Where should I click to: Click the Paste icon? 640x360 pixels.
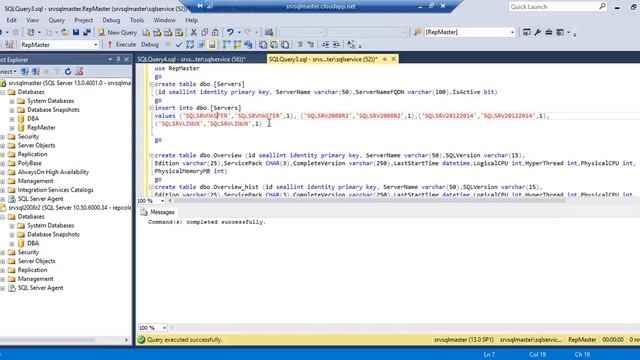click(x=215, y=32)
